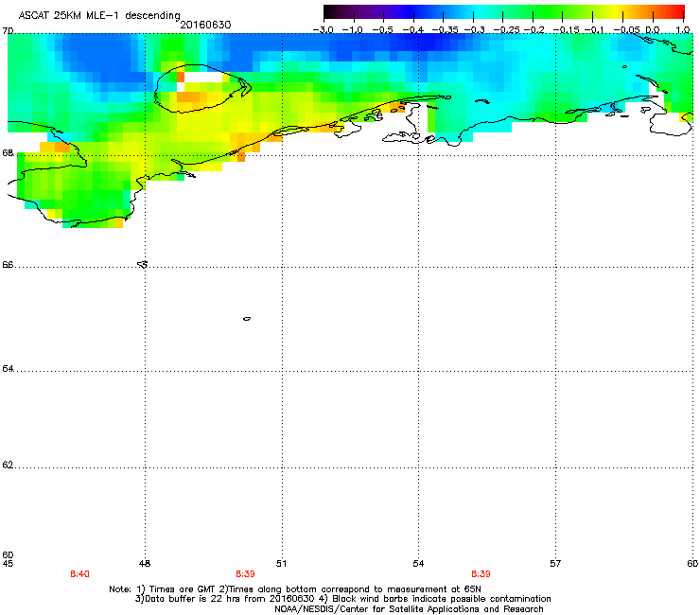Click the -1.0 color scale label
This screenshot has width=700, height=615.
tap(353, 30)
